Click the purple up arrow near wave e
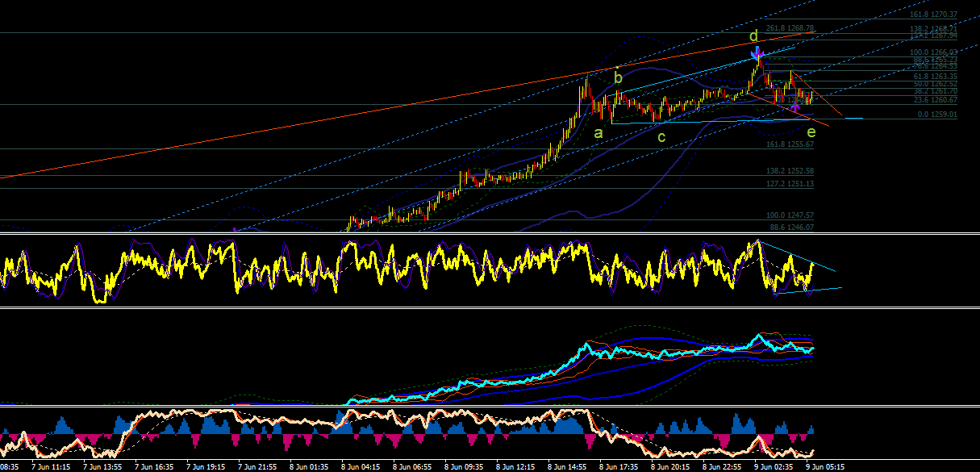Viewport: 980px width, 472px height. [795, 106]
